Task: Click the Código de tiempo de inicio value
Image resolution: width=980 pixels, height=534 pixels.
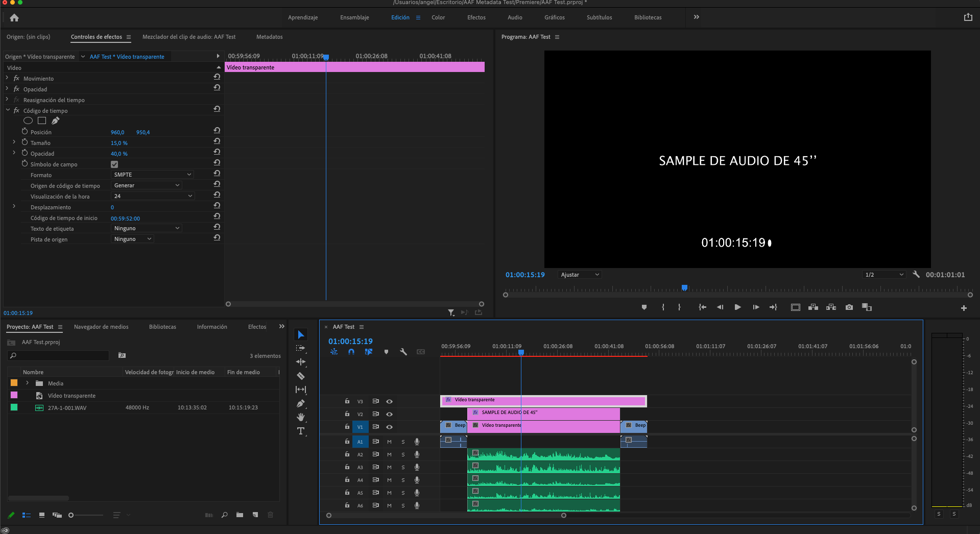Action: 125,219
